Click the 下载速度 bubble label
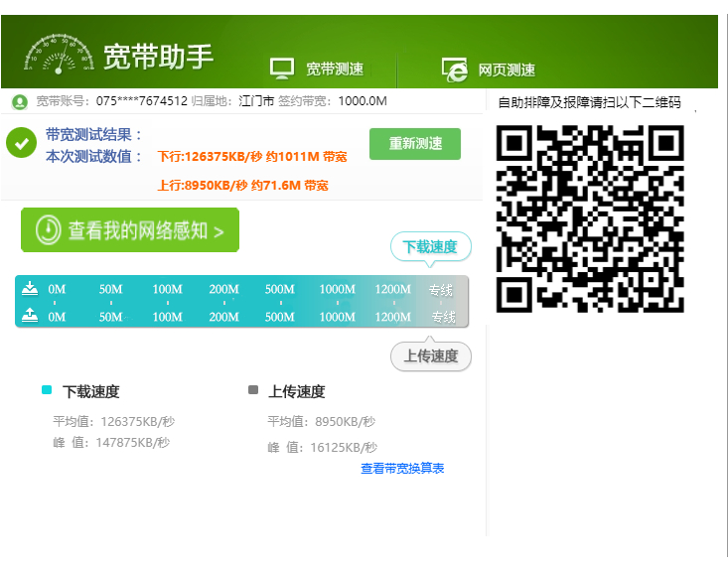The image size is (728, 566). [x=430, y=247]
